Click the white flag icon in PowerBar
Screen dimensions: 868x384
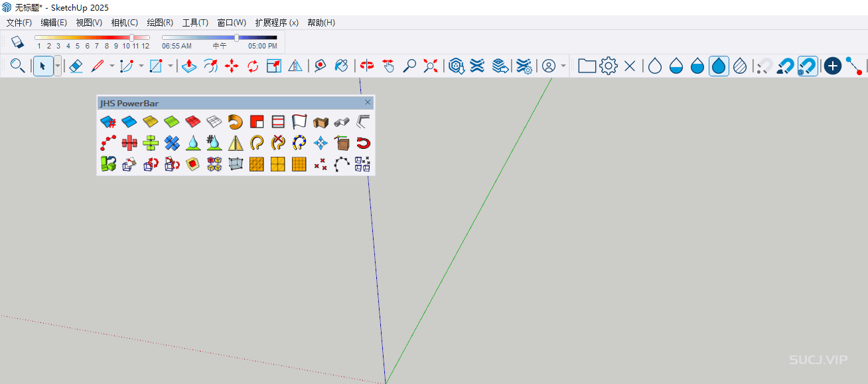(x=299, y=122)
